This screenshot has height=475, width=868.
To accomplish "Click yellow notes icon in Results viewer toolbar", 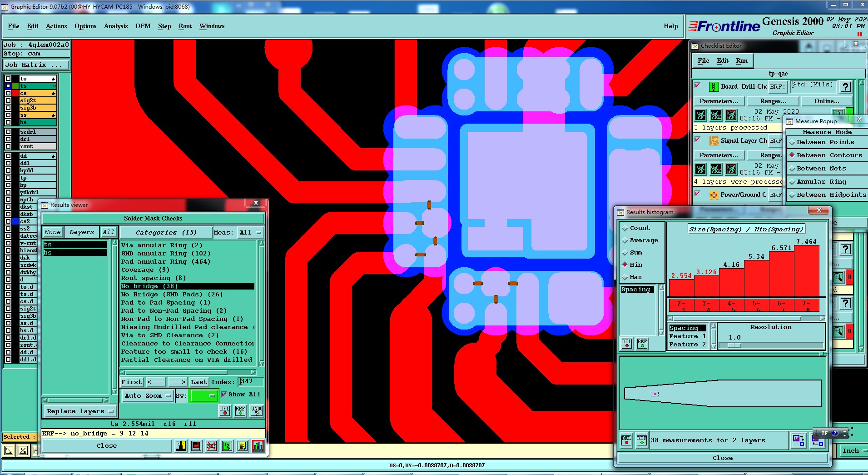I will pos(242,446).
